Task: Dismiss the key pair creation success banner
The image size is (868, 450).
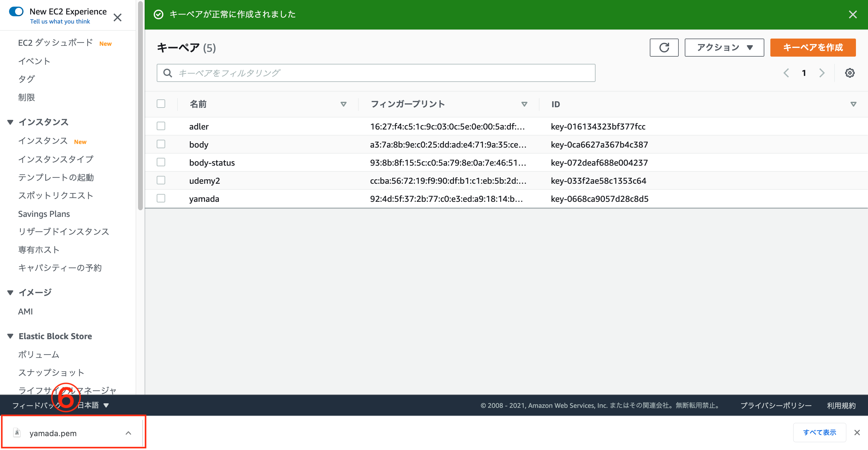Action: point(853,14)
